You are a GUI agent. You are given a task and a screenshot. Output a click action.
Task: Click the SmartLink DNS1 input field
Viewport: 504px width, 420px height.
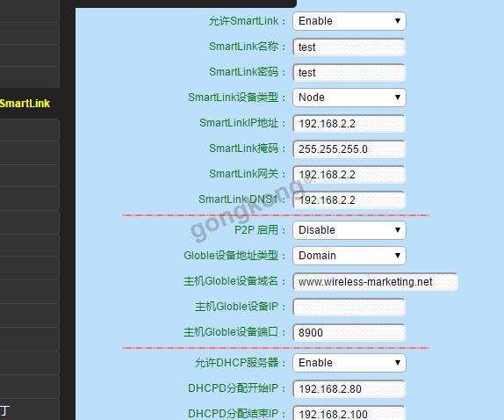coord(349,200)
